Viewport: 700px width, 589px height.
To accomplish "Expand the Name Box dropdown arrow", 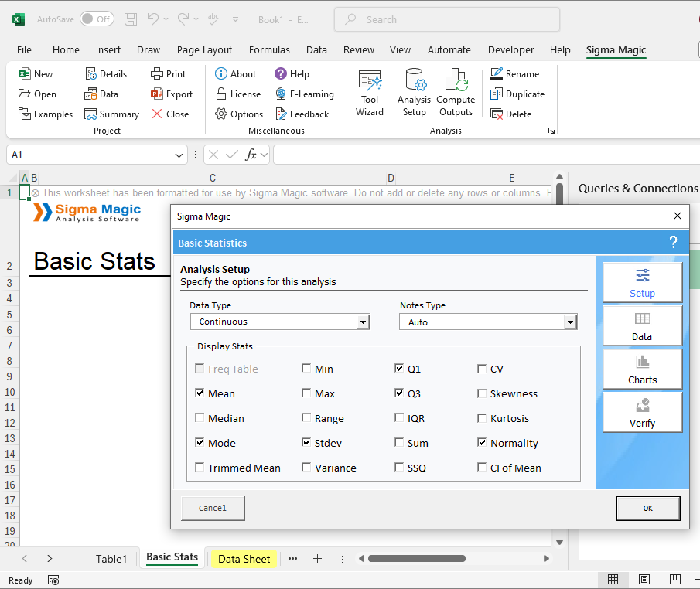I will click(179, 155).
